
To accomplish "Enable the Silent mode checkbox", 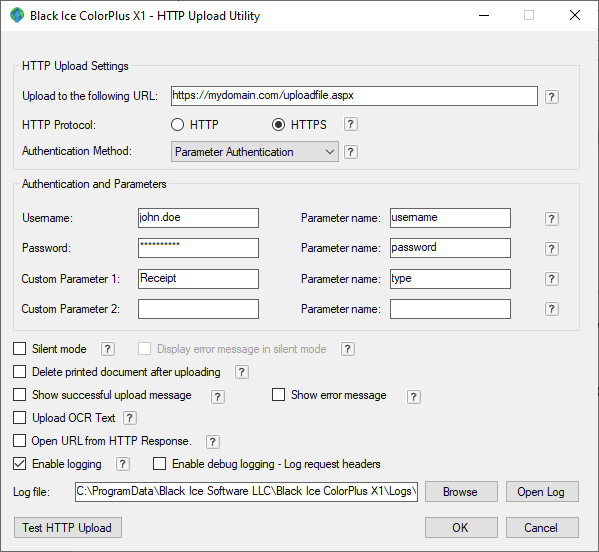I will coord(19,348).
